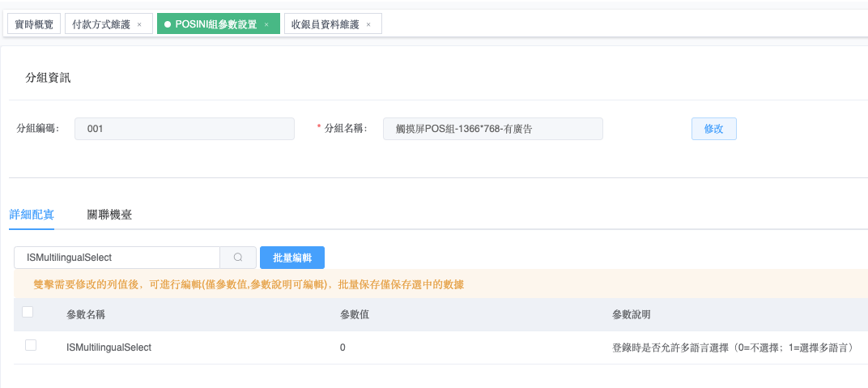
Task: Tick the select-all checkbox in table header
Action: [28, 313]
